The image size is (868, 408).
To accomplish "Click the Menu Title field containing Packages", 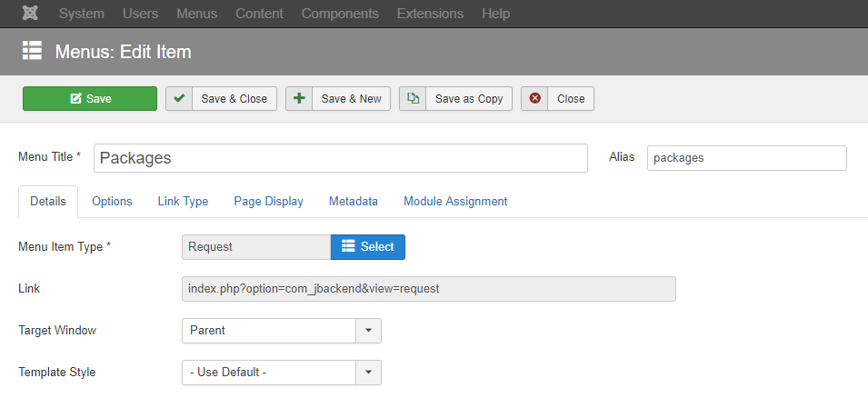I will tap(341, 158).
